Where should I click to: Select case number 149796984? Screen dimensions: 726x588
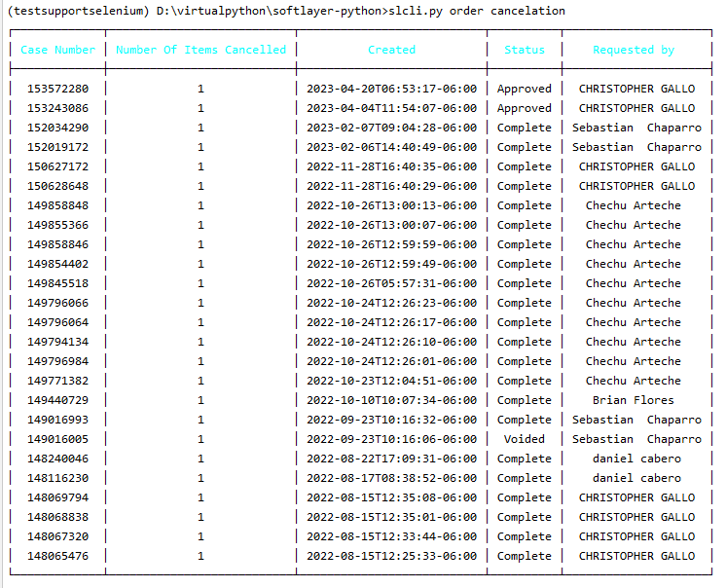(57, 360)
